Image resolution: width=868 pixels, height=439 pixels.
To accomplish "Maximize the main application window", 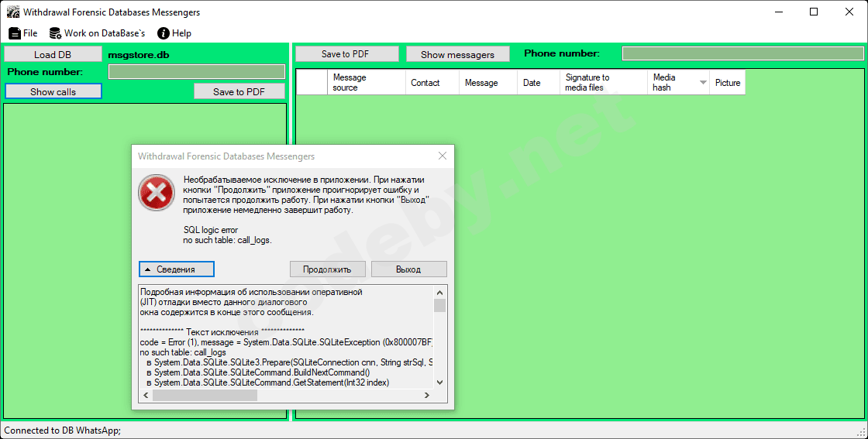I will pos(814,12).
